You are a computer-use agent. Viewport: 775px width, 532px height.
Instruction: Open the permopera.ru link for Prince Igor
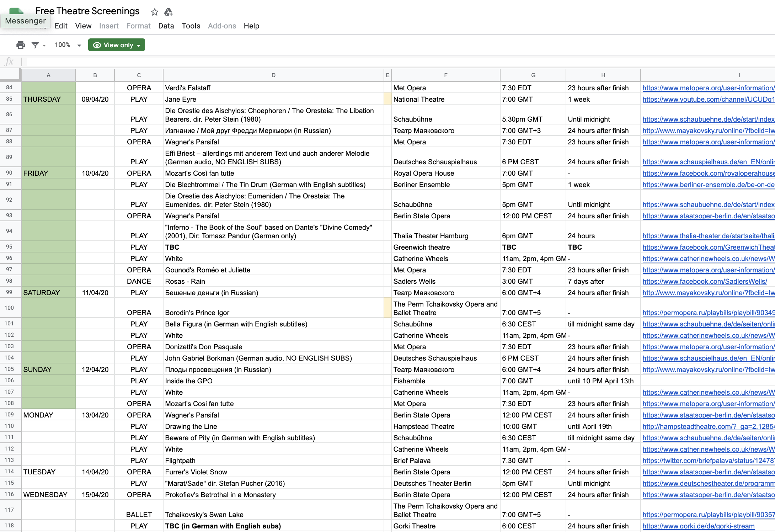709,313
